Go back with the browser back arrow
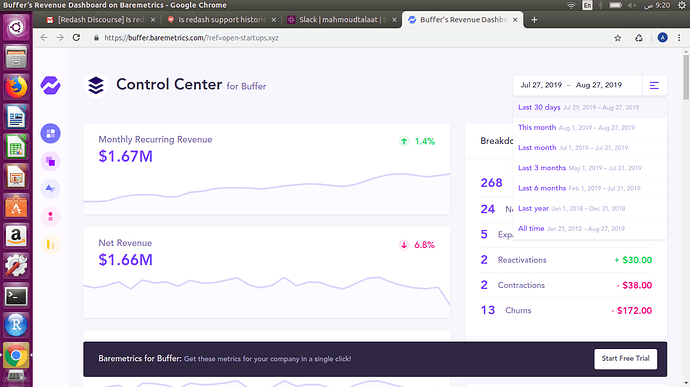This screenshot has height=387, width=690. (44, 38)
